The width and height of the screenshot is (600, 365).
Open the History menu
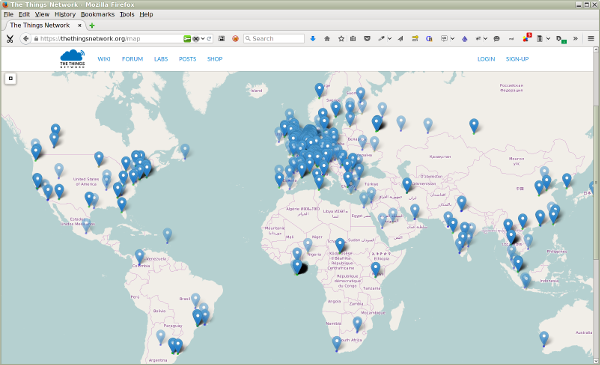point(65,14)
